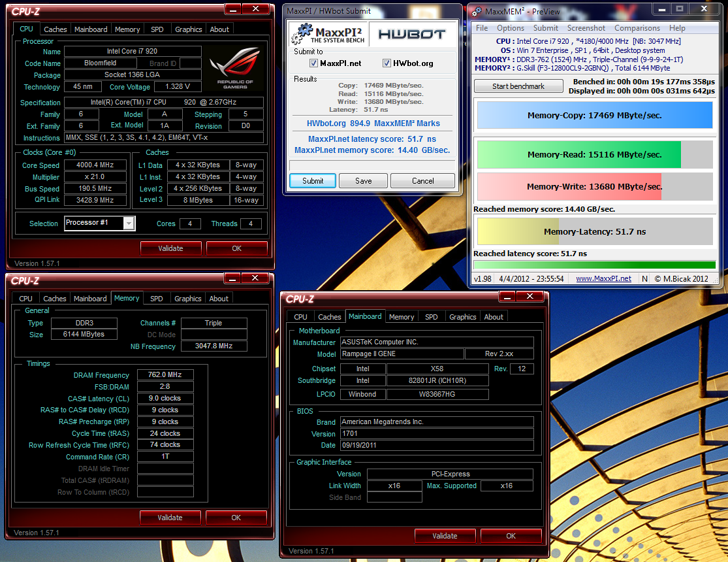Viewport: 728px width, 562px height.
Task: Click the Memory-Read result bar
Action: 594,154
